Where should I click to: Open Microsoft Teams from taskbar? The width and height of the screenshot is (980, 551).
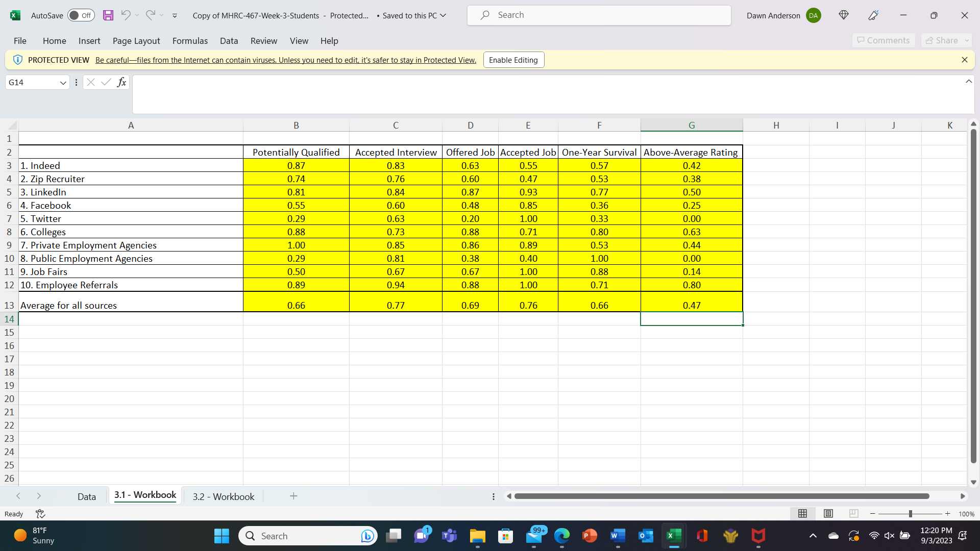tap(449, 536)
